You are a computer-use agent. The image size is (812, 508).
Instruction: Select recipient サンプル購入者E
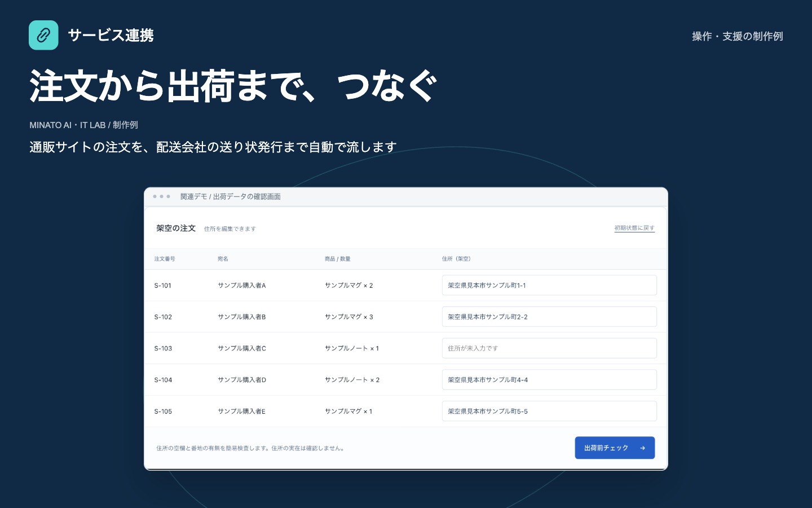242,411
